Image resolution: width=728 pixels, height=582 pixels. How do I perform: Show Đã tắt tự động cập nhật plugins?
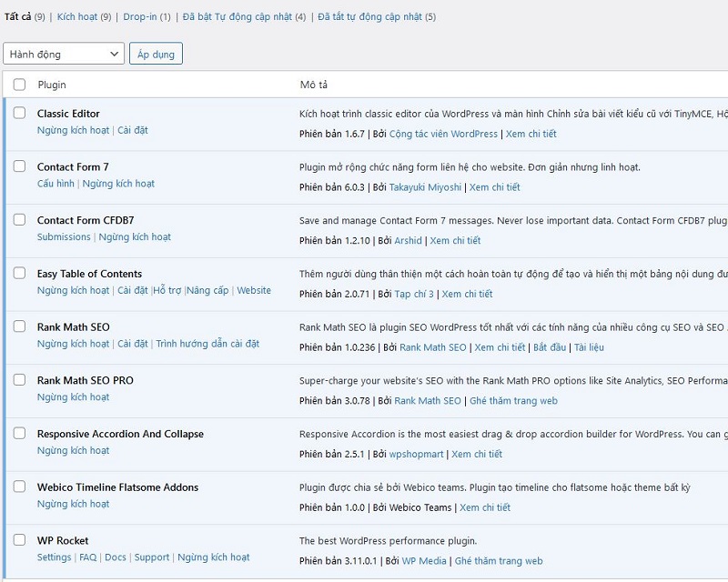(x=377, y=16)
